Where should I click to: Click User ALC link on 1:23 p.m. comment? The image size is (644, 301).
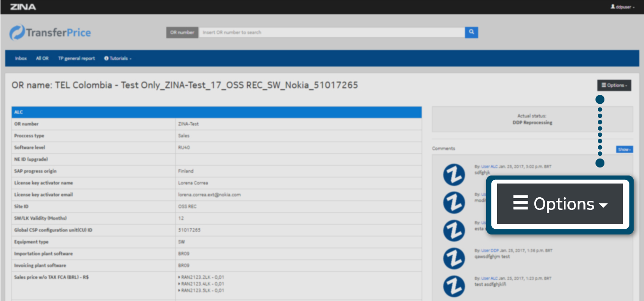[x=489, y=278]
